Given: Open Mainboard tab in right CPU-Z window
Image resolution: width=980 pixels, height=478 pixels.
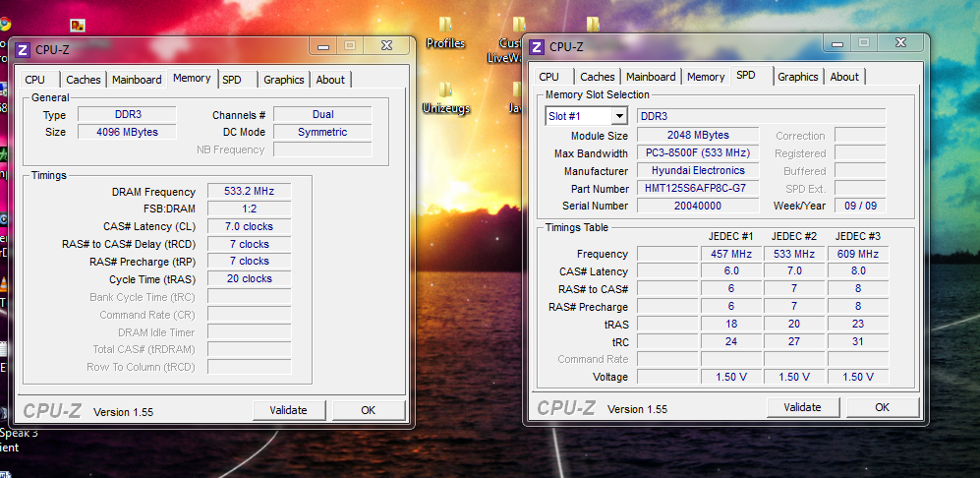Looking at the screenshot, I should (x=652, y=77).
